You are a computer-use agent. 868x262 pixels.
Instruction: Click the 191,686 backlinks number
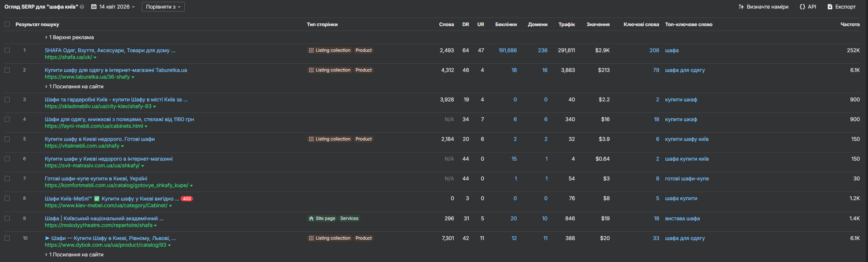508,50
